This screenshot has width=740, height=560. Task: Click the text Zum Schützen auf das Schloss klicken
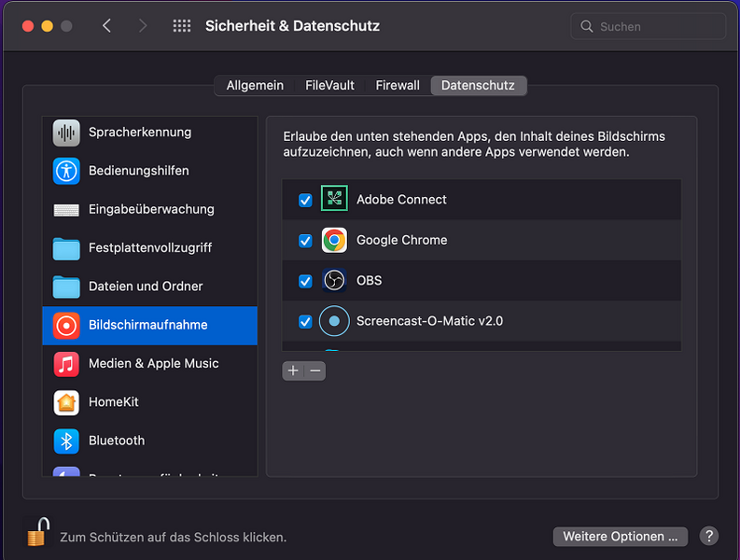tap(174, 538)
